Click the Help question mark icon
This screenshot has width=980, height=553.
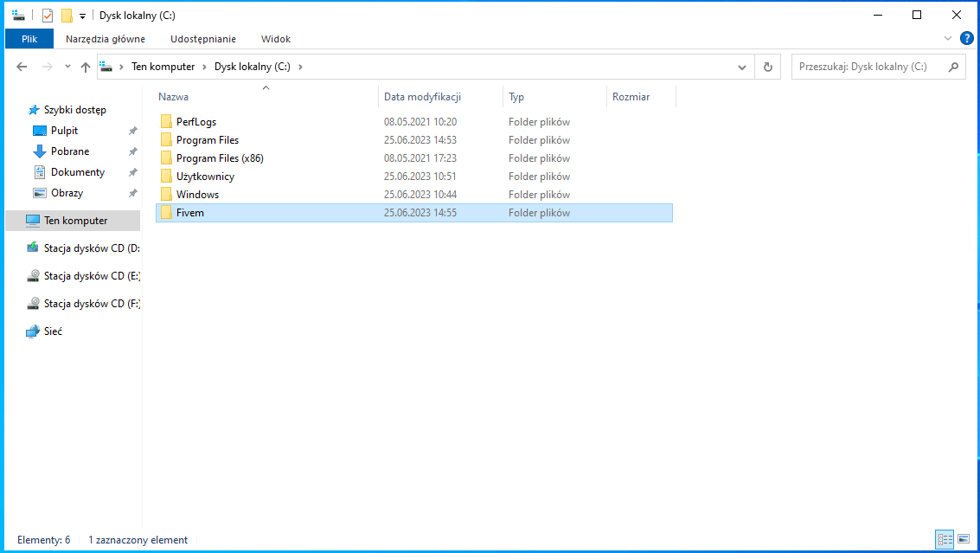(966, 38)
